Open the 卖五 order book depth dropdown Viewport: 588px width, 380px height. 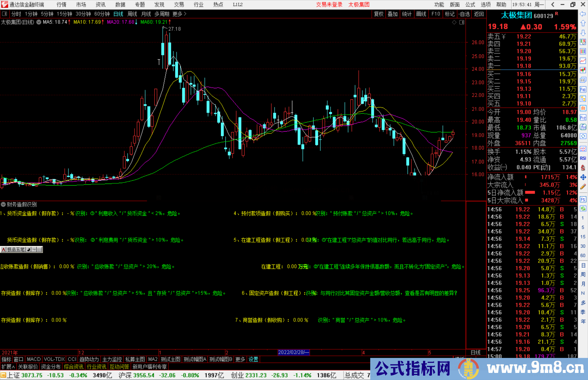coord(504,37)
